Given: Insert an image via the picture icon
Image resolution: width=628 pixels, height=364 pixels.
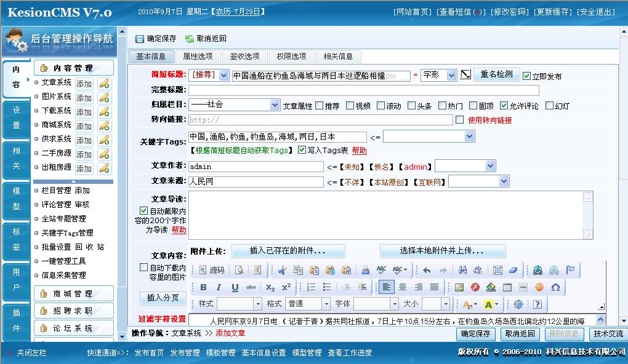Looking at the screenshot, I should point(459,287).
